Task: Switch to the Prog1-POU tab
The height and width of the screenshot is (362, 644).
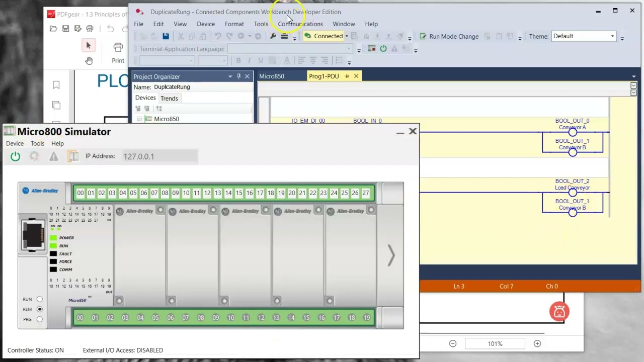Action: tap(324, 76)
